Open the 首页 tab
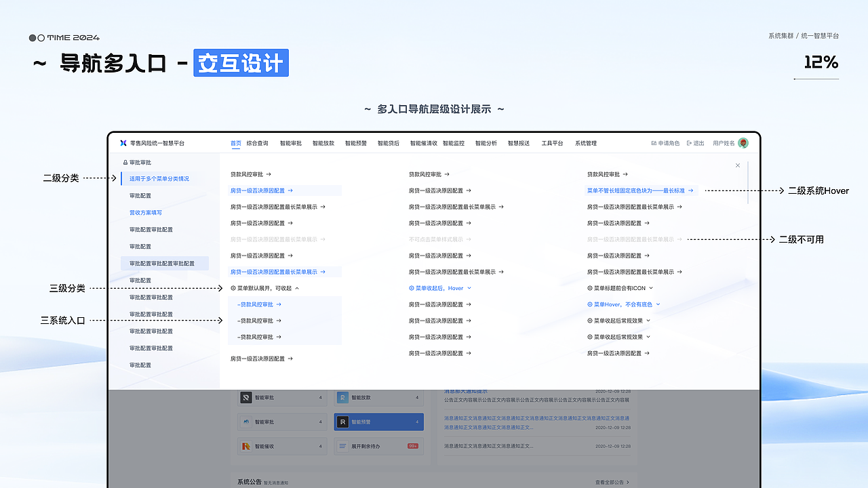The image size is (868, 488). tap(236, 143)
